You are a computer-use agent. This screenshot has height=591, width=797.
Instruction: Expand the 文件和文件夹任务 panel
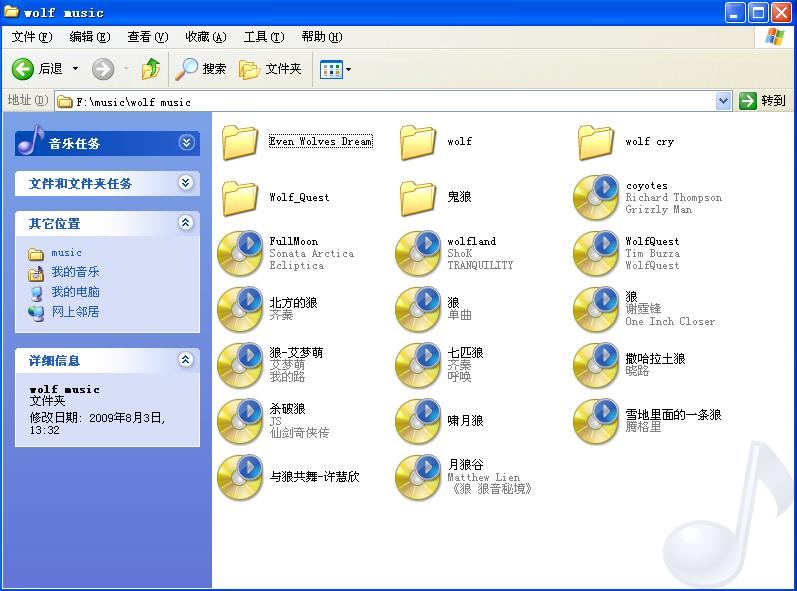coord(186,182)
